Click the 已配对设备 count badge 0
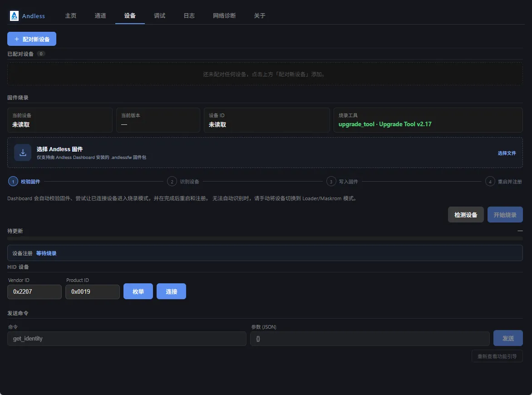Viewport: 532px width, 395px height. (x=41, y=54)
